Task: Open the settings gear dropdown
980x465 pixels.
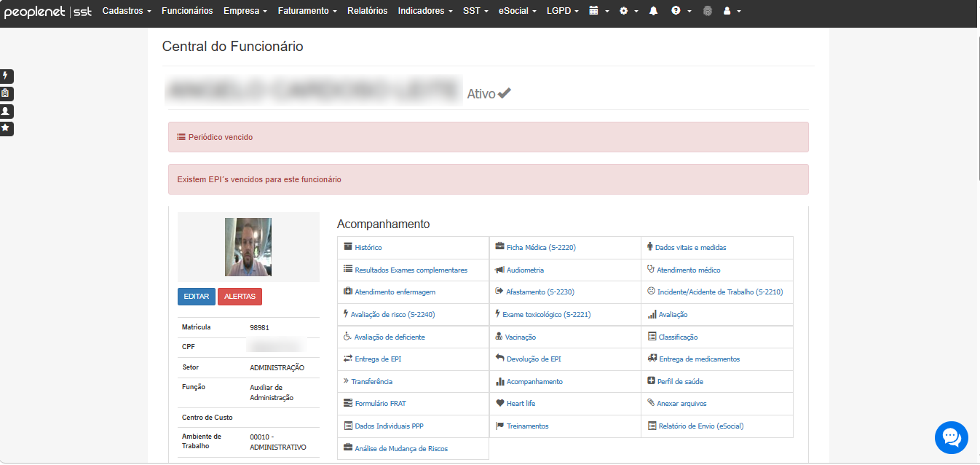Action: click(x=628, y=11)
